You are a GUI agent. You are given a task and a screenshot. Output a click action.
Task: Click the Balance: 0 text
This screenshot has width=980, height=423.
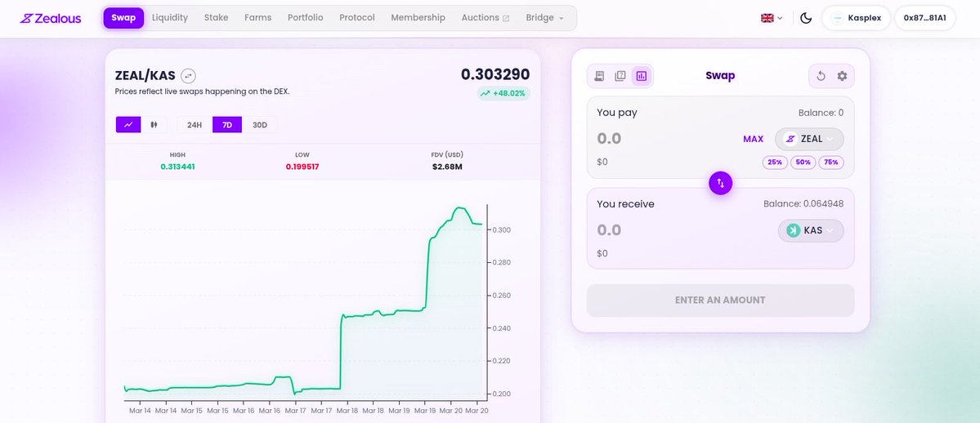pos(821,113)
